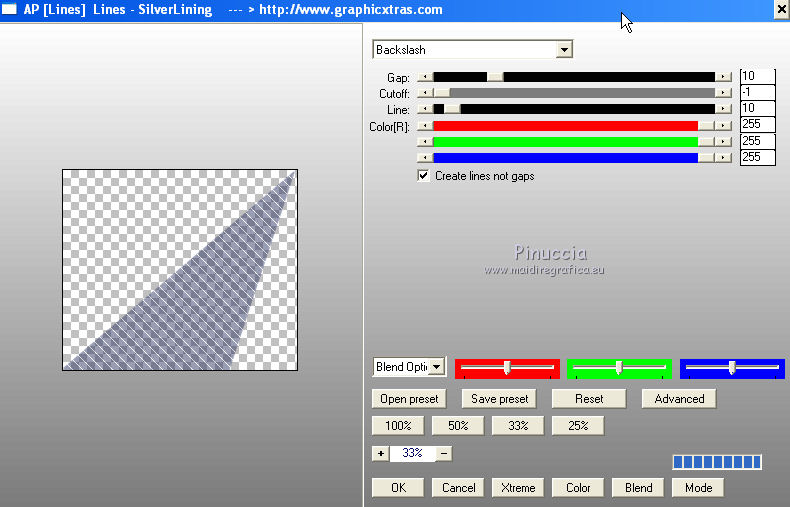This screenshot has height=507, width=790.
Task: Click the 33% zoom level field
Action: [412, 454]
